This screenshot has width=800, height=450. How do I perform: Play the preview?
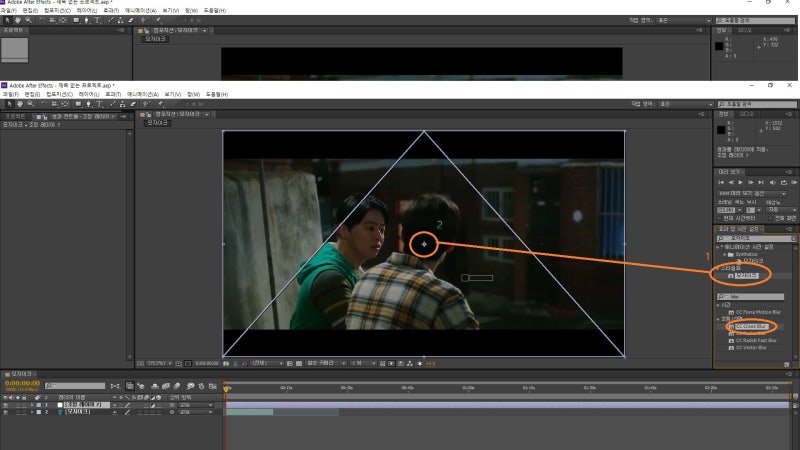[x=741, y=183]
